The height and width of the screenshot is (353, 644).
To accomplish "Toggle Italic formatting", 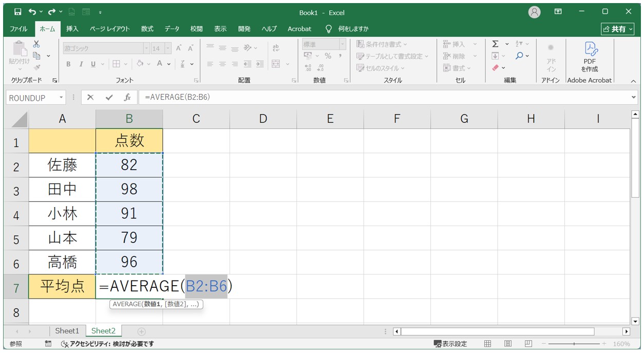I will click(81, 64).
